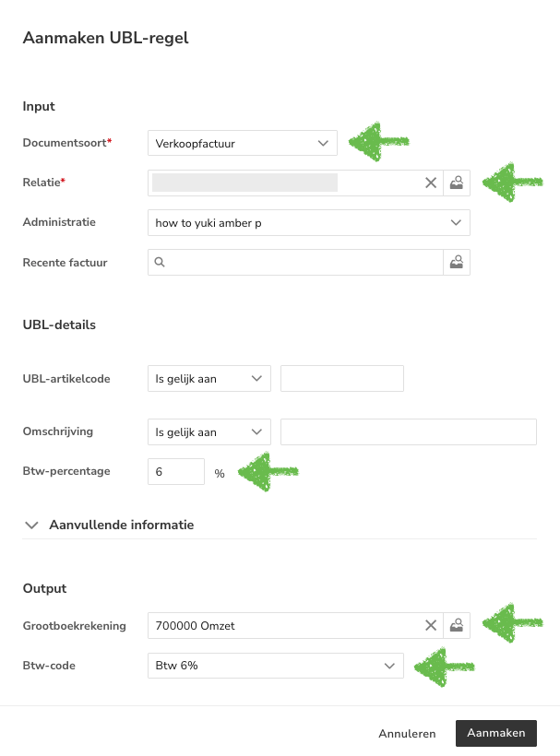Open the Btw-code dropdown

point(275,665)
